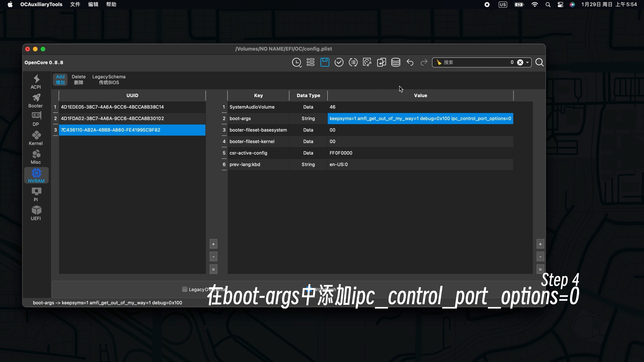Open the US input source menu

pos(503,5)
